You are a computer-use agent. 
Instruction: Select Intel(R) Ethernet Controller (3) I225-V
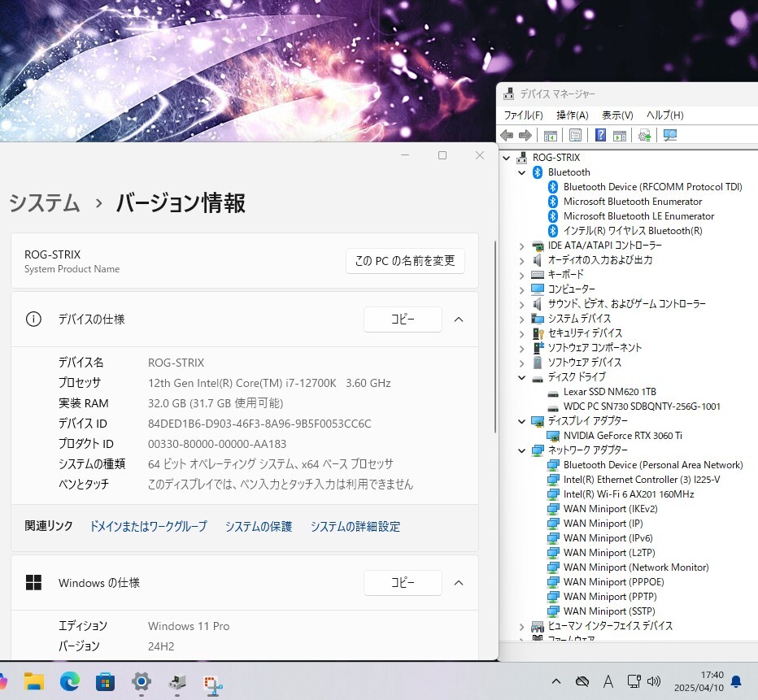click(642, 480)
